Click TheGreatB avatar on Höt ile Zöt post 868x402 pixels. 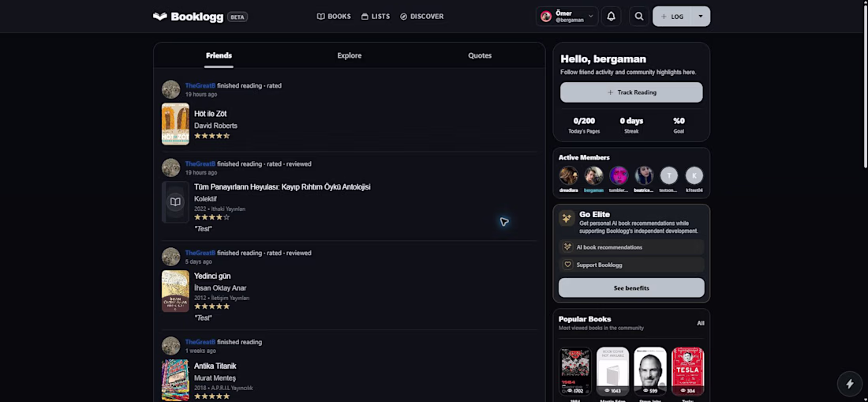(x=170, y=89)
